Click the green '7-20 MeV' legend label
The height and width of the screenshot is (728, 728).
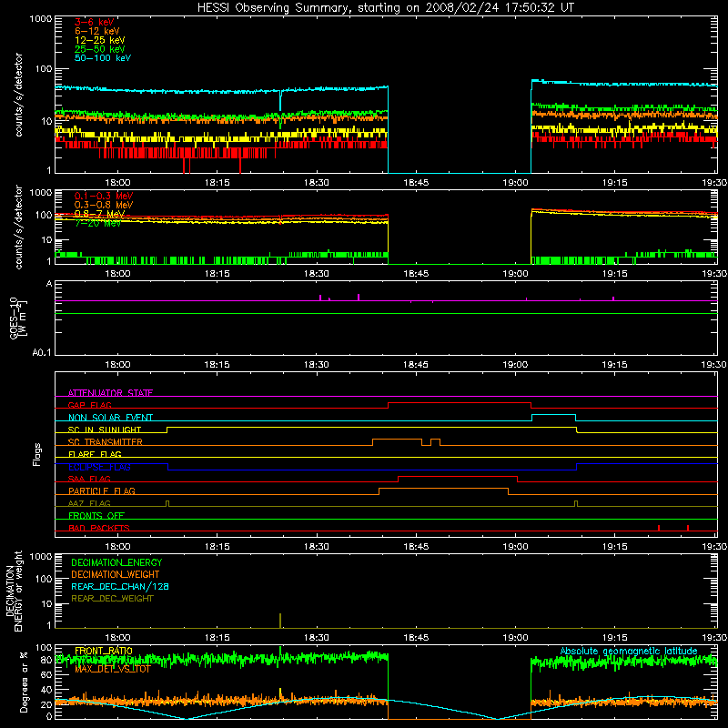pyautogui.click(x=97, y=223)
